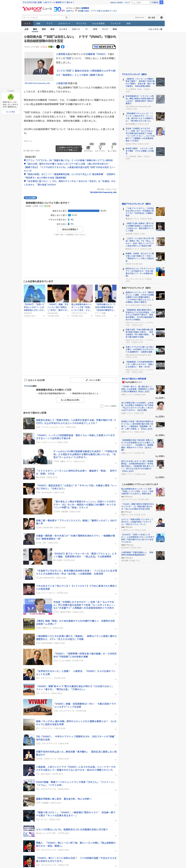The width and height of the screenshot is (186, 868).
Task: Open 記事に関する報告 link
Action: coord(32,151)
